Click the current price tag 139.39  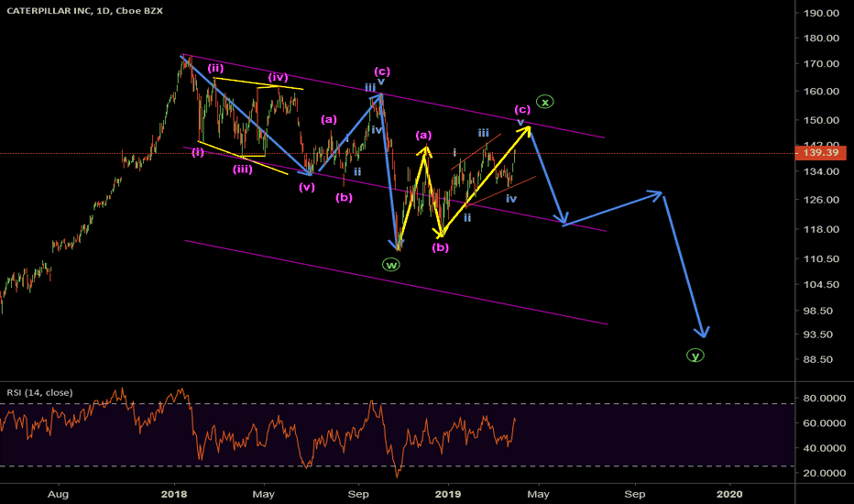821,152
